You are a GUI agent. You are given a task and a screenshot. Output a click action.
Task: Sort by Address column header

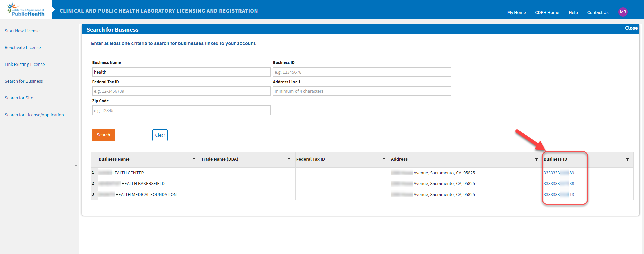[399, 159]
